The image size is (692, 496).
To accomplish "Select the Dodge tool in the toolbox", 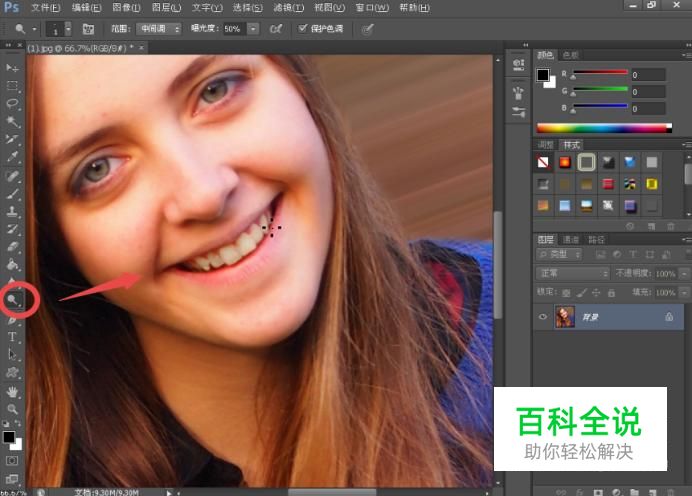I will coord(12,300).
